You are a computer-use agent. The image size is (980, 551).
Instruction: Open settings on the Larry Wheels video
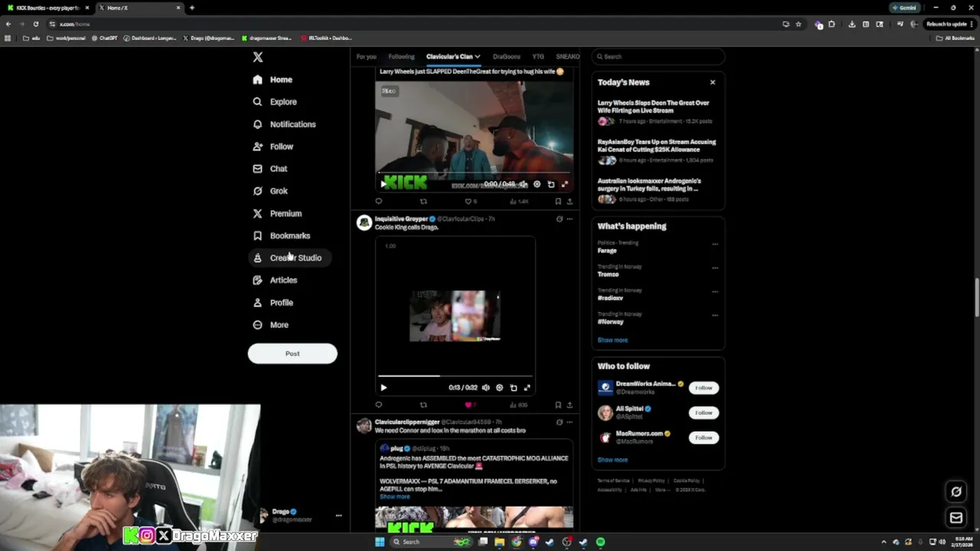(x=537, y=184)
